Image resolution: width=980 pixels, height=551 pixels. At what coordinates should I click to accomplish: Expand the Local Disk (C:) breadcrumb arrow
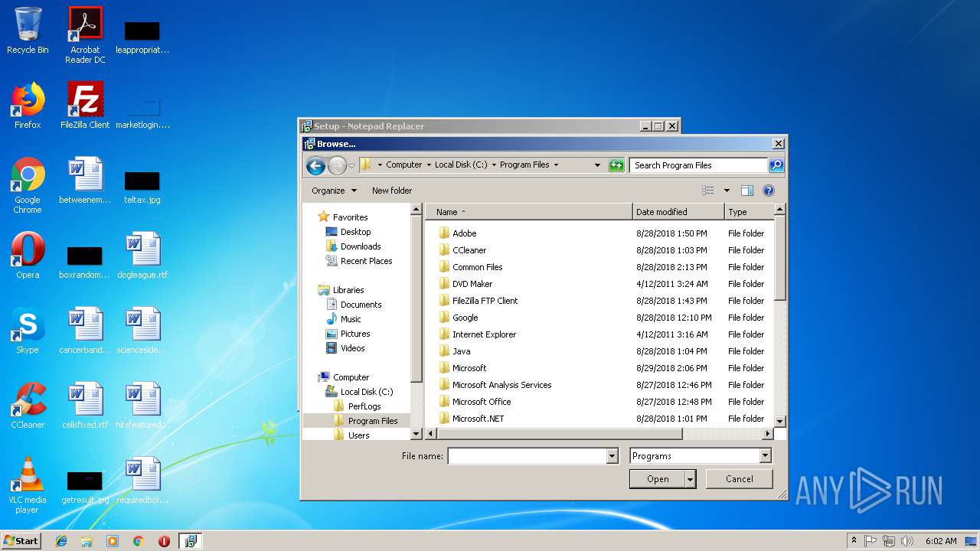pos(494,165)
